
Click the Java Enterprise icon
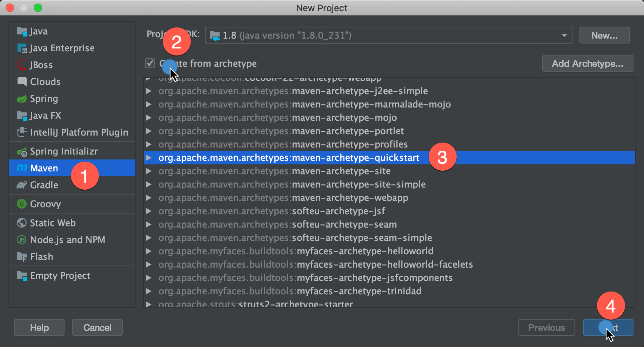tap(22, 48)
